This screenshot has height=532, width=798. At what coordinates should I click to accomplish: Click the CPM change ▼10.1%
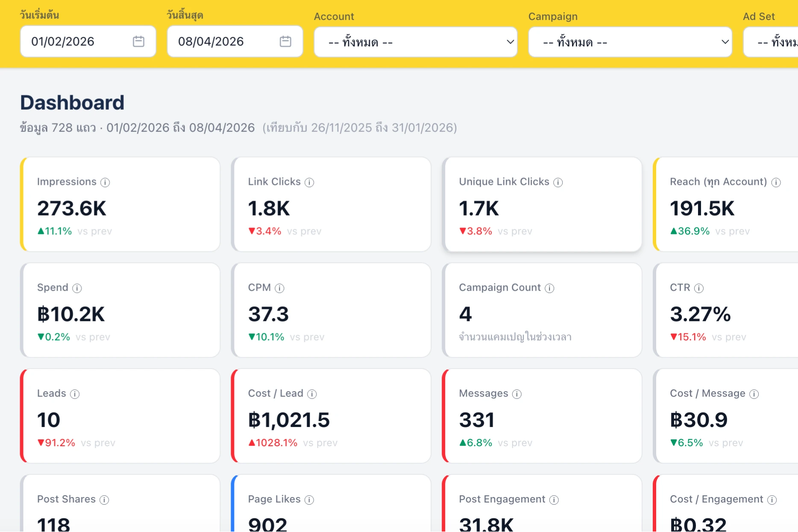(266, 337)
